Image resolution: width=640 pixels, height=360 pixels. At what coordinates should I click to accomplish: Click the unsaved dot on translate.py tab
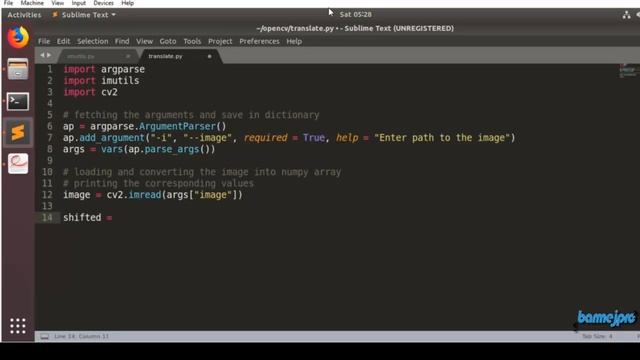209,56
